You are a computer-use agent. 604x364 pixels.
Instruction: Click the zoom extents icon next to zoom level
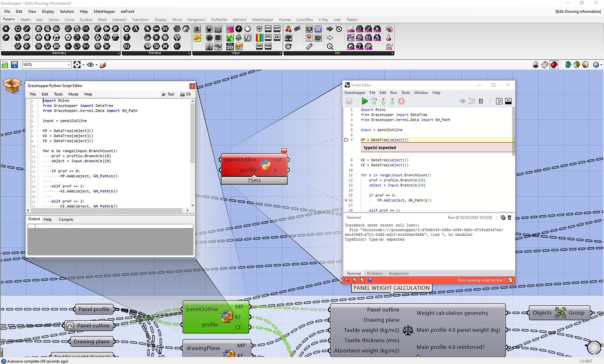point(78,64)
